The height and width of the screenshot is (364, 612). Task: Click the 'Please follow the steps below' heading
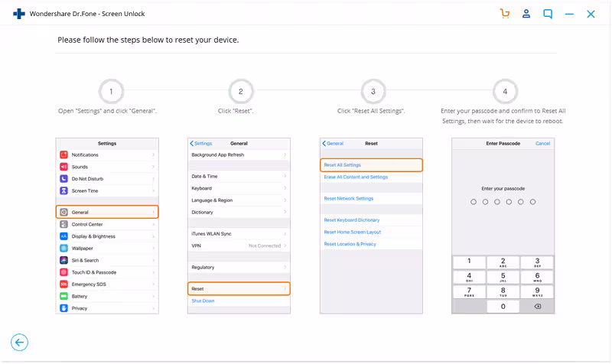(148, 40)
